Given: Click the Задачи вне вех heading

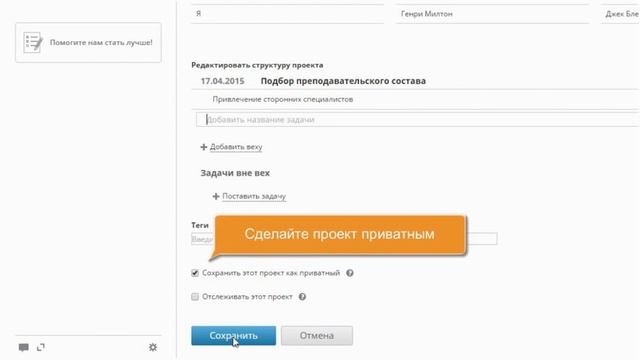Looking at the screenshot, I should [x=235, y=173].
